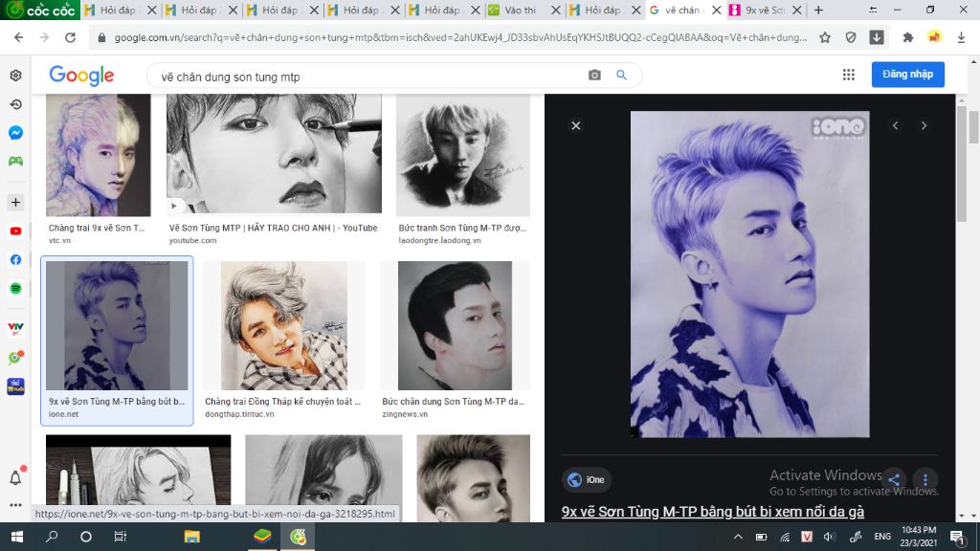
Task: Click the Google search text box
Action: (x=368, y=77)
